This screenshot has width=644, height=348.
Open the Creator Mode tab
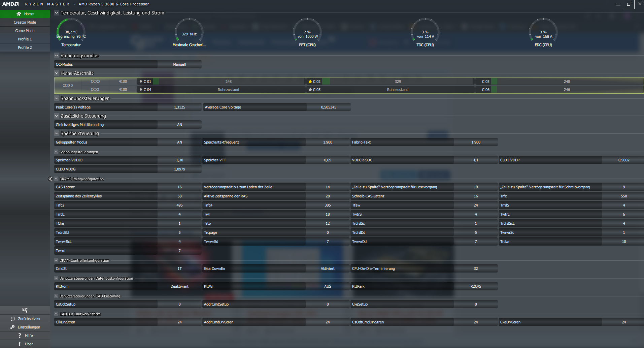coord(25,22)
